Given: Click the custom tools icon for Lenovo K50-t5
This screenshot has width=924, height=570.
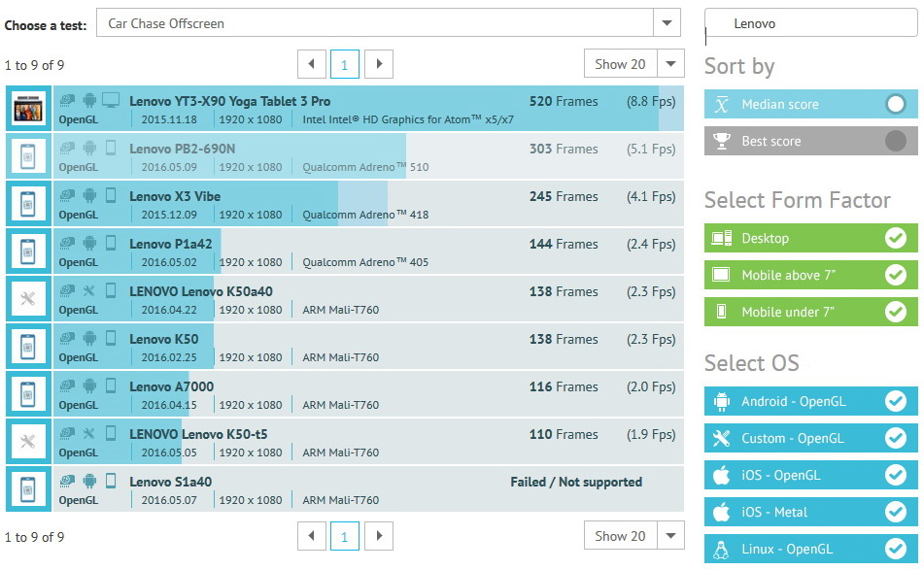Looking at the screenshot, I should tap(28, 442).
